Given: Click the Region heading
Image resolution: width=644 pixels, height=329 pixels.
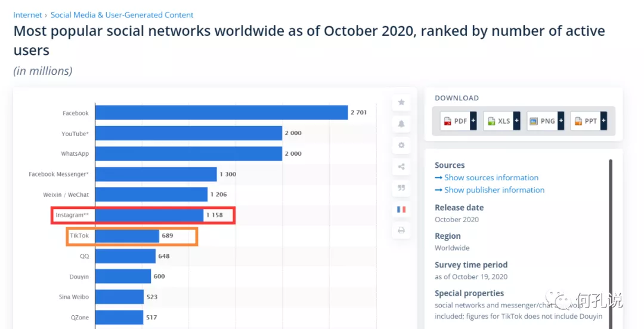Looking at the screenshot, I should click(x=448, y=236).
